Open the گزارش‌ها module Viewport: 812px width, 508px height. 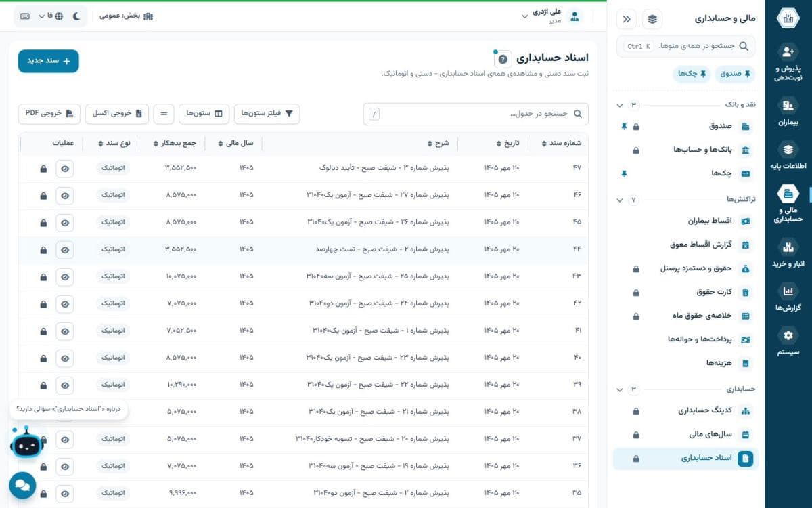click(788, 297)
